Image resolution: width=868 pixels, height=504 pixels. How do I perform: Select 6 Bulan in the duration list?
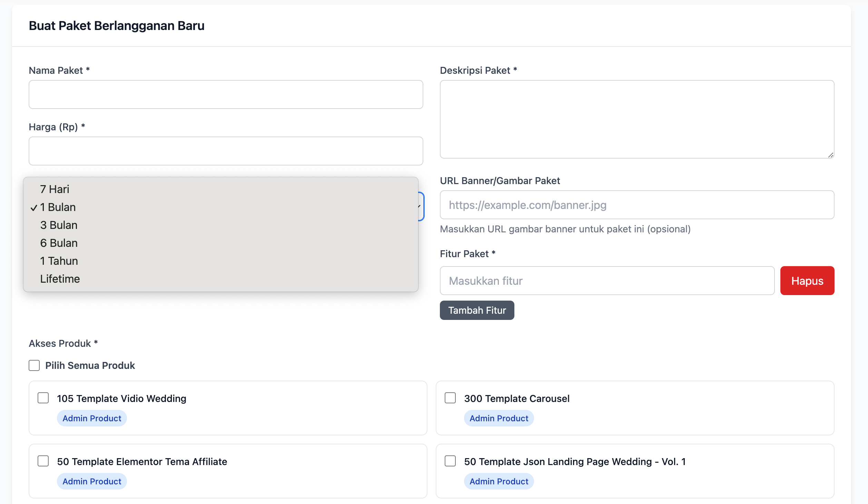tap(59, 243)
